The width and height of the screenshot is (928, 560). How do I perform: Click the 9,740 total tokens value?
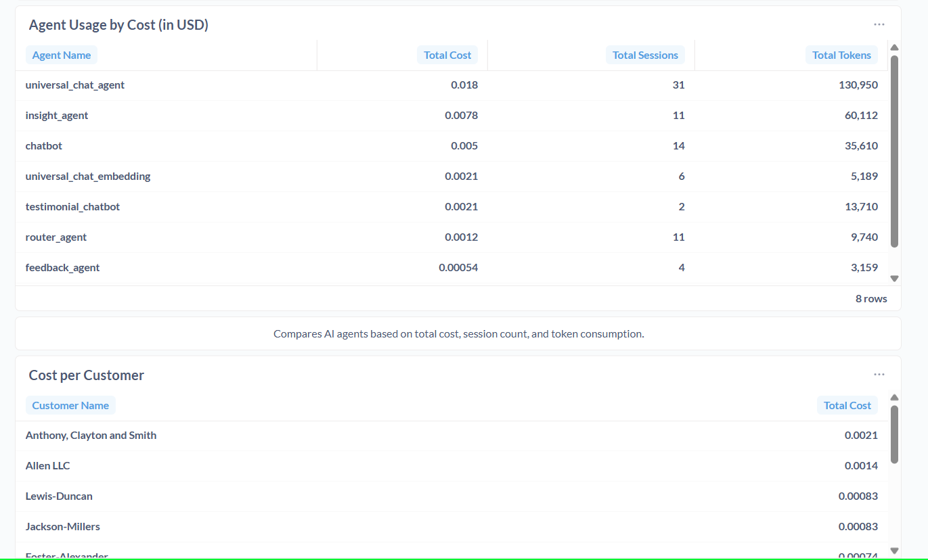(864, 237)
